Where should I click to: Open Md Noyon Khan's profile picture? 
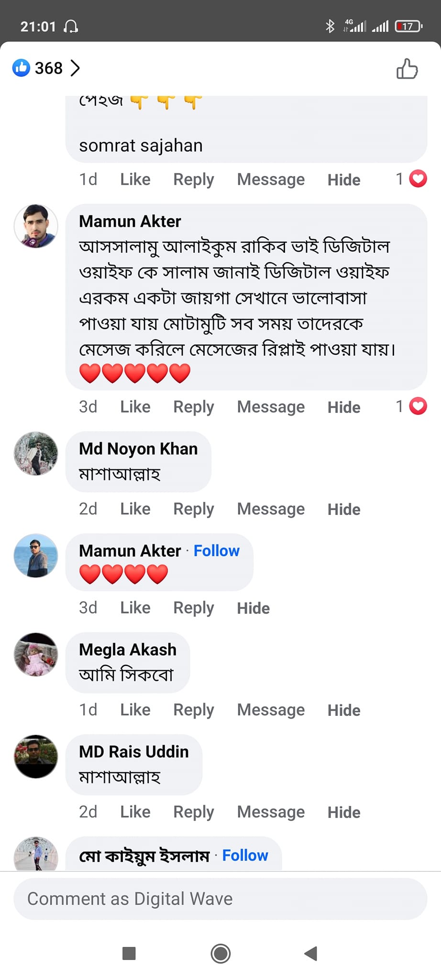tap(36, 454)
